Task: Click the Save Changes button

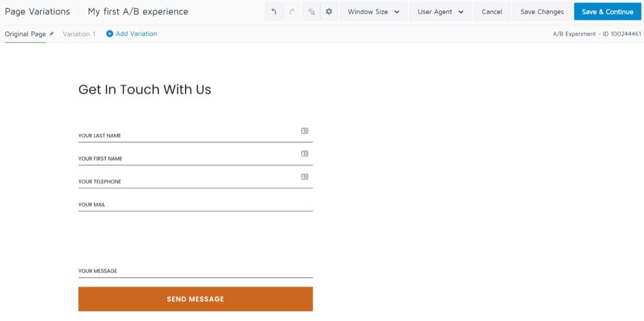Action: coord(542,12)
